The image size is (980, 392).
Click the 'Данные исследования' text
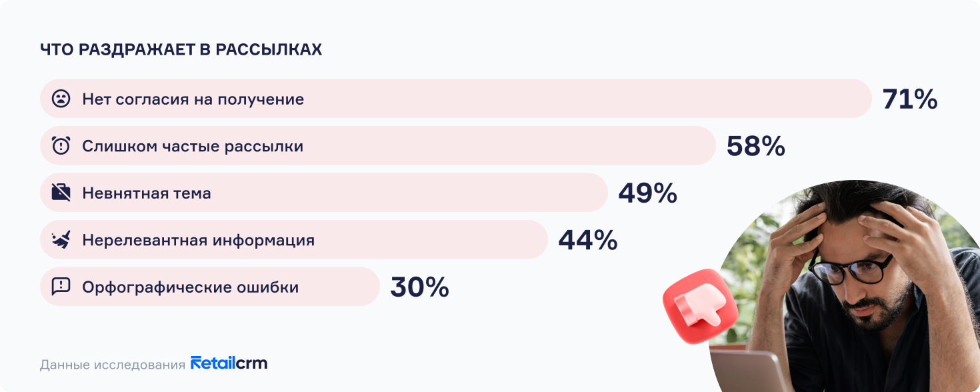(x=112, y=365)
